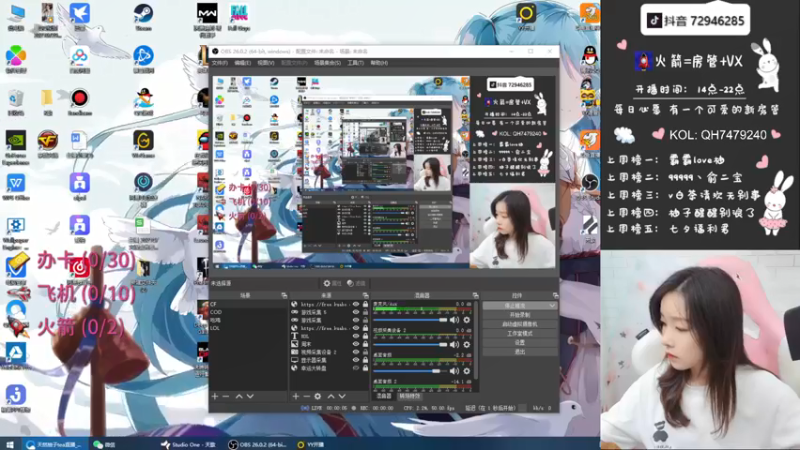The image size is (800, 450).
Task: Toggle lock on 显示器采集 source
Action: pyautogui.click(x=365, y=360)
